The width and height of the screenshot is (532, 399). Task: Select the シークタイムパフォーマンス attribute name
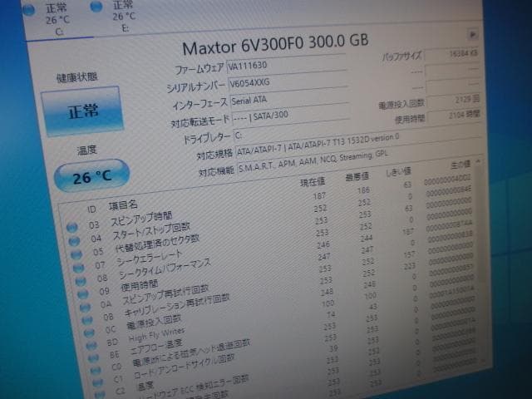click(165, 269)
